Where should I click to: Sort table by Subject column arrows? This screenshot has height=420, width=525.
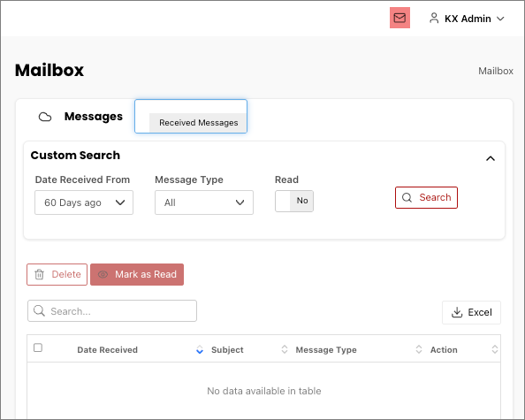285,349
